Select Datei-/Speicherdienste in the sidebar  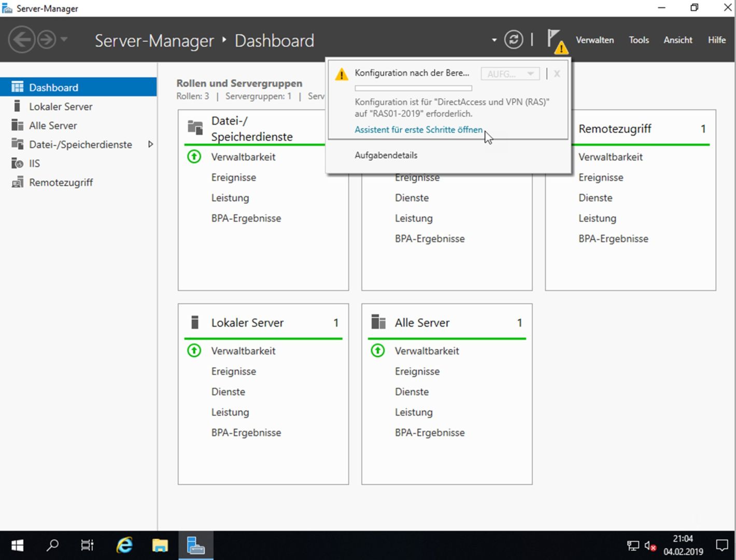(x=78, y=144)
